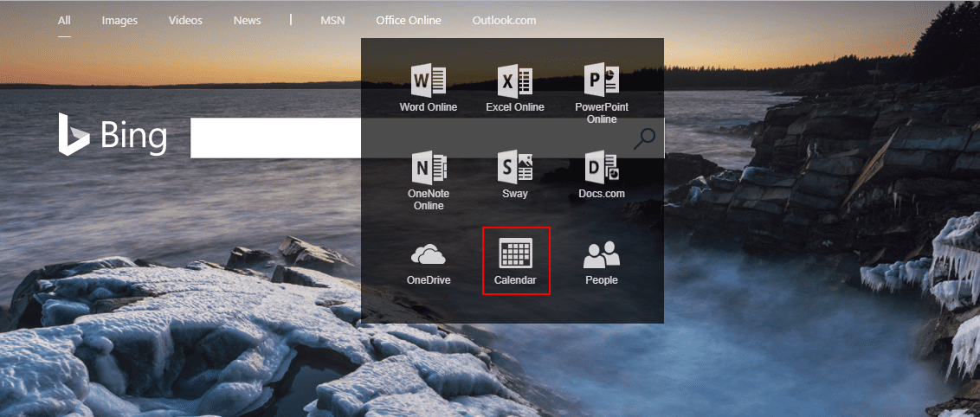Open PowerPoint Online icon
Screen dimensions: 980x417
pyautogui.click(x=602, y=80)
